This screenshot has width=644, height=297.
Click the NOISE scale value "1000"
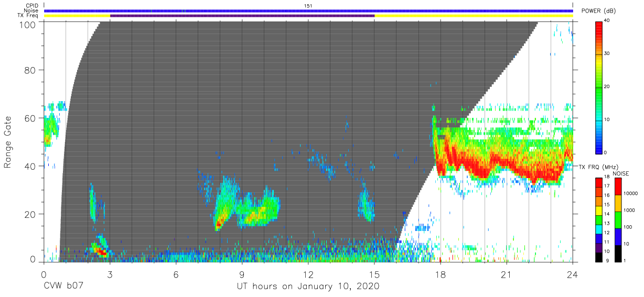630,210
